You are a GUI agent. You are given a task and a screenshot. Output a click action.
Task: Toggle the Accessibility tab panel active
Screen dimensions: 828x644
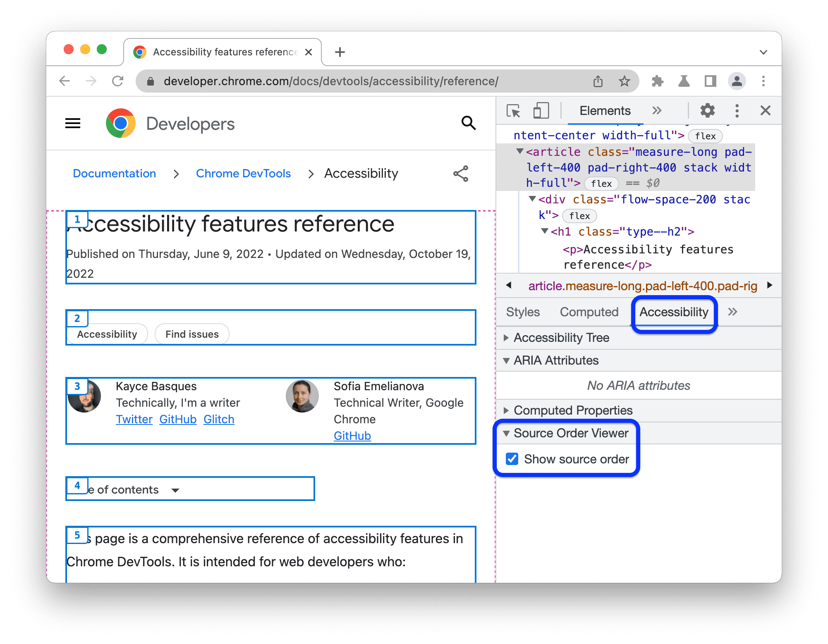672,312
